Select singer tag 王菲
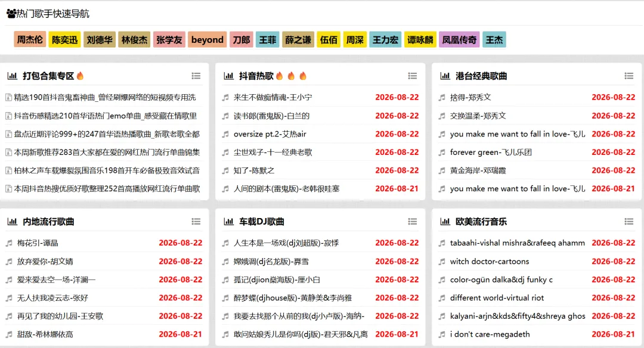 click(267, 39)
